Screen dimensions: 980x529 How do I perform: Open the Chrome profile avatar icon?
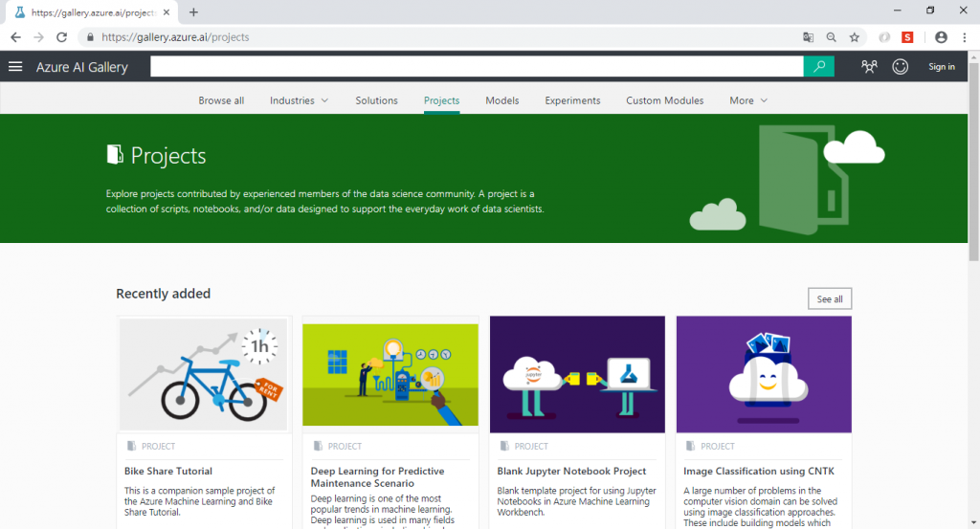point(941,37)
